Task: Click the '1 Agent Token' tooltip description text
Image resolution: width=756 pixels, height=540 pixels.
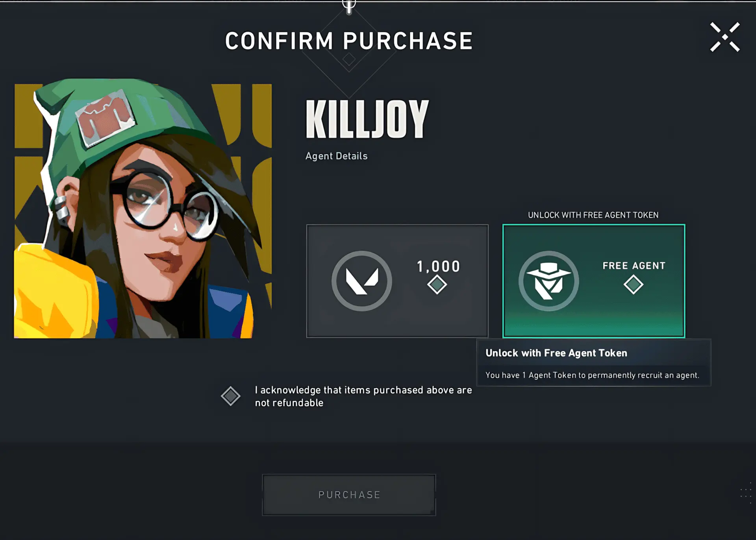Action: [593, 375]
